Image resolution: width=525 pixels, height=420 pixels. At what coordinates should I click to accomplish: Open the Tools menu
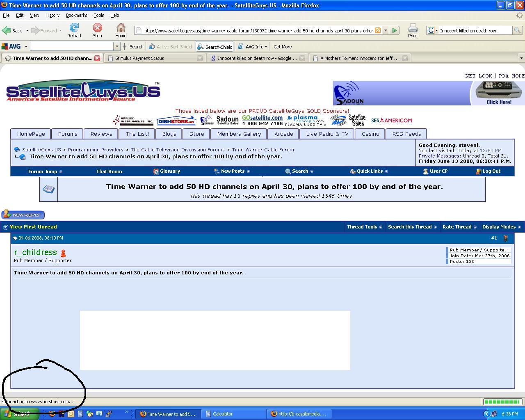click(98, 15)
